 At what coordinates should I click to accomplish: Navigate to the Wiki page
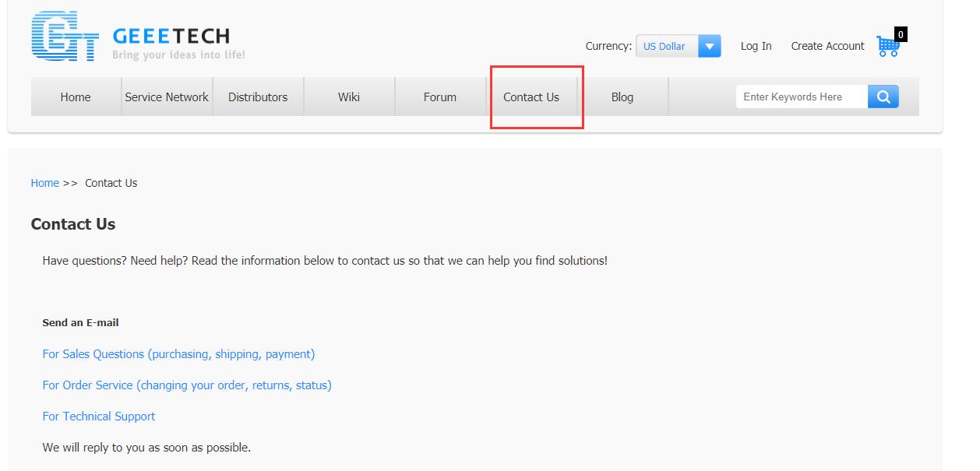(x=349, y=97)
